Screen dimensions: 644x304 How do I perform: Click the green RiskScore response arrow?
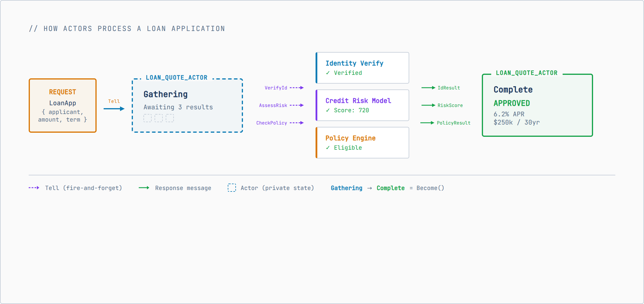428,105
